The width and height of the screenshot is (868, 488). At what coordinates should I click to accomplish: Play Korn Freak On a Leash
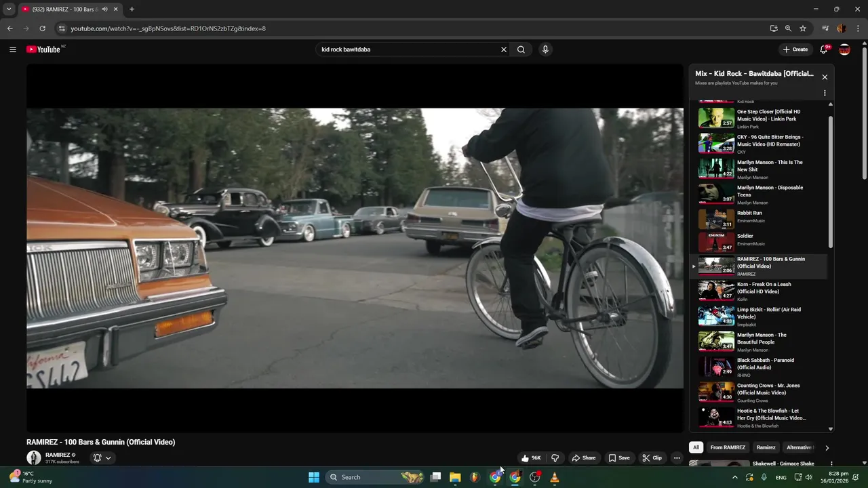[x=758, y=290]
